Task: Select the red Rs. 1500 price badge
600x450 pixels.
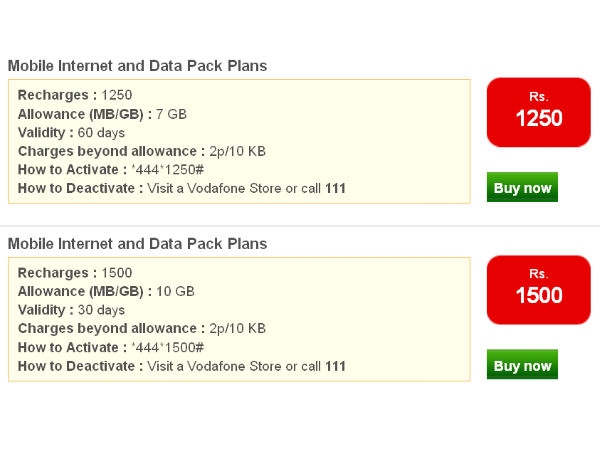Action: pos(538,290)
